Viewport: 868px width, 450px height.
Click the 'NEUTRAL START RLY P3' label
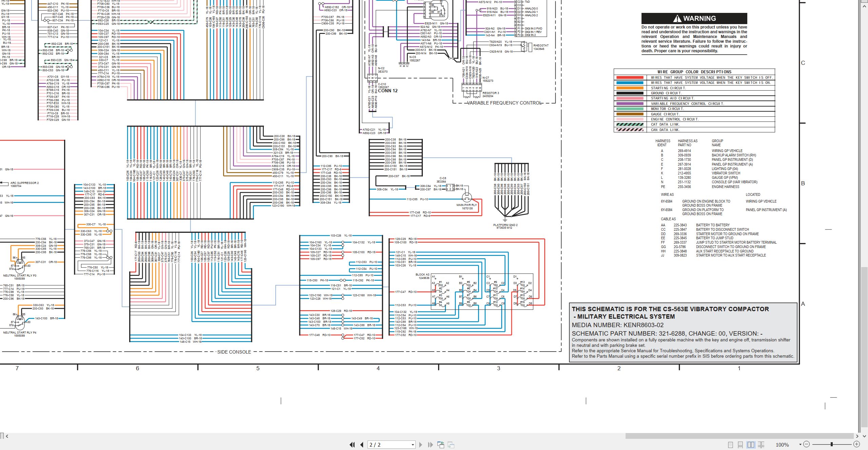pyautogui.click(x=20, y=276)
